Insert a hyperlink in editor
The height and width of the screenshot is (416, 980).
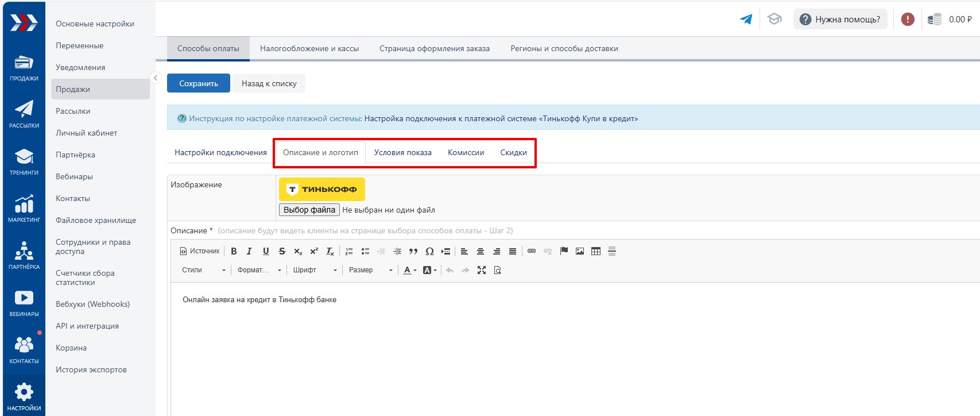[x=532, y=251]
